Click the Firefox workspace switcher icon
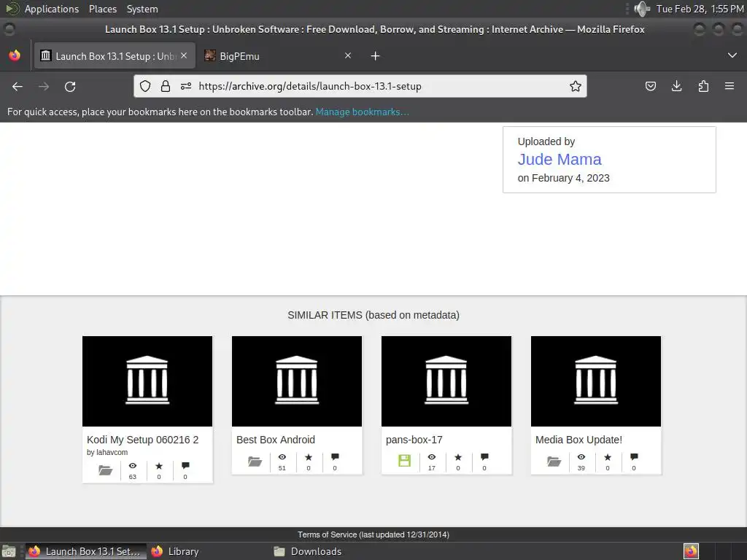This screenshot has height=560, width=747. click(691, 551)
